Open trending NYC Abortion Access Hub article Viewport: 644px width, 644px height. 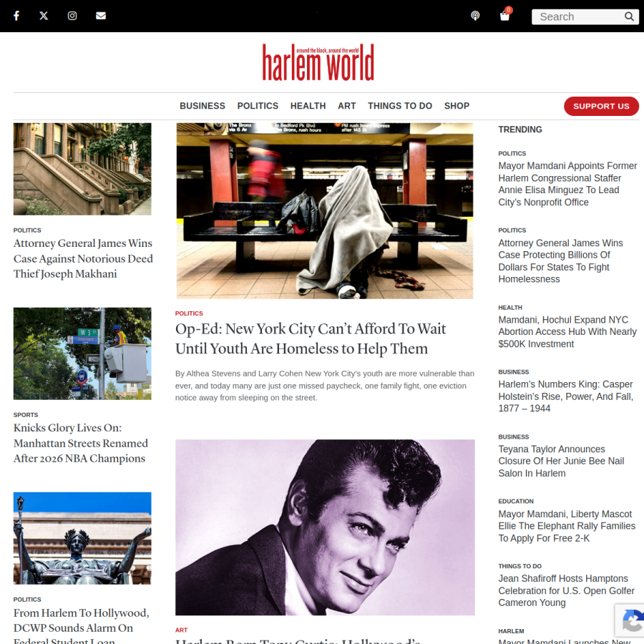567,332
